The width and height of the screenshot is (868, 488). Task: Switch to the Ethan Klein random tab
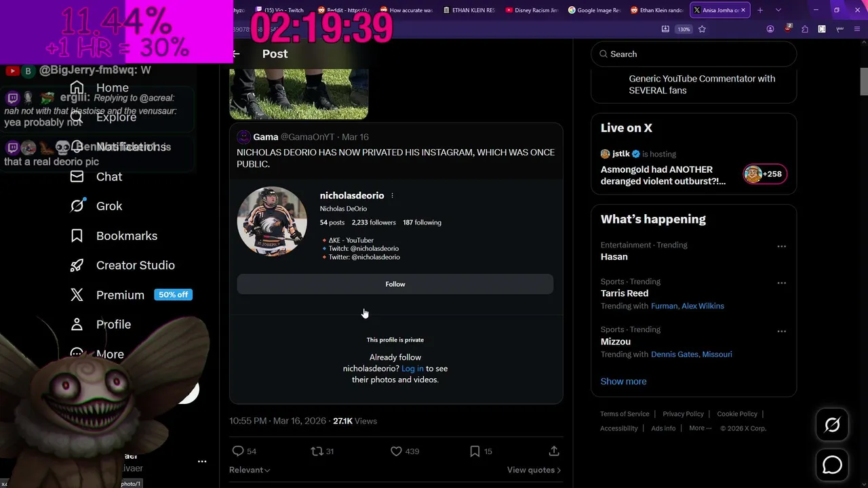tap(656, 10)
